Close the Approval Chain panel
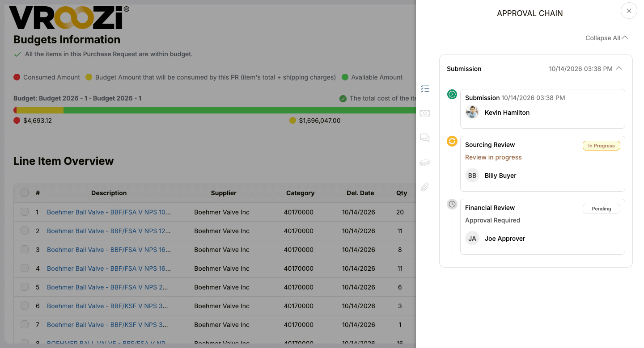Image resolution: width=644 pixels, height=348 pixels. click(629, 11)
